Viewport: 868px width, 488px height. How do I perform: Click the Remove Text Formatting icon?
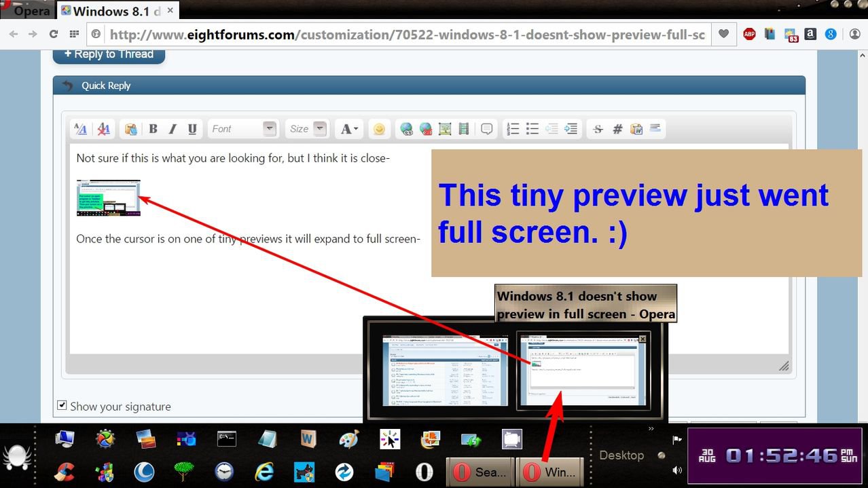[103, 129]
